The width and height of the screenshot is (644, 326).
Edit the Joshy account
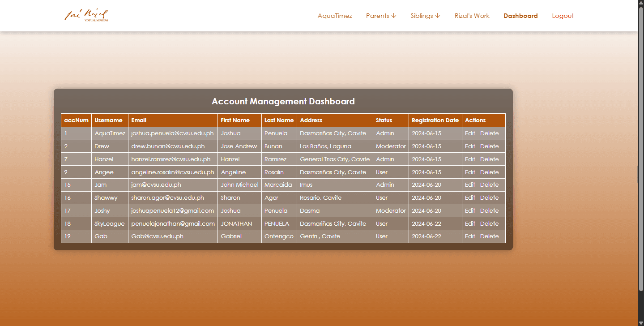coord(470,210)
